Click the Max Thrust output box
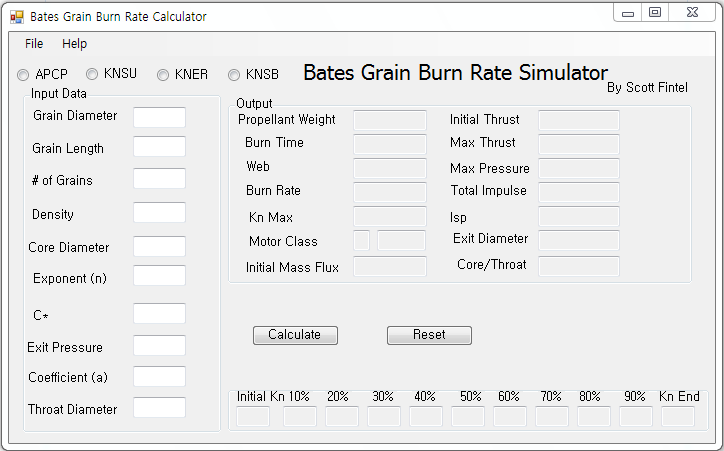Screen dimensions: 724x451 click(579, 144)
